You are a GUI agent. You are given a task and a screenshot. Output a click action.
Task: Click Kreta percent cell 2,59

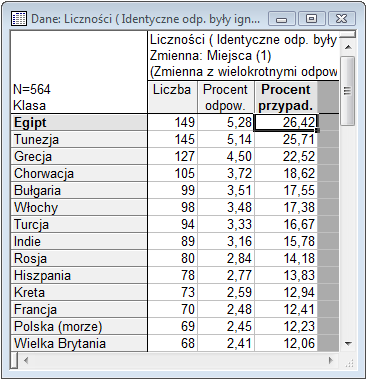[x=226, y=293]
